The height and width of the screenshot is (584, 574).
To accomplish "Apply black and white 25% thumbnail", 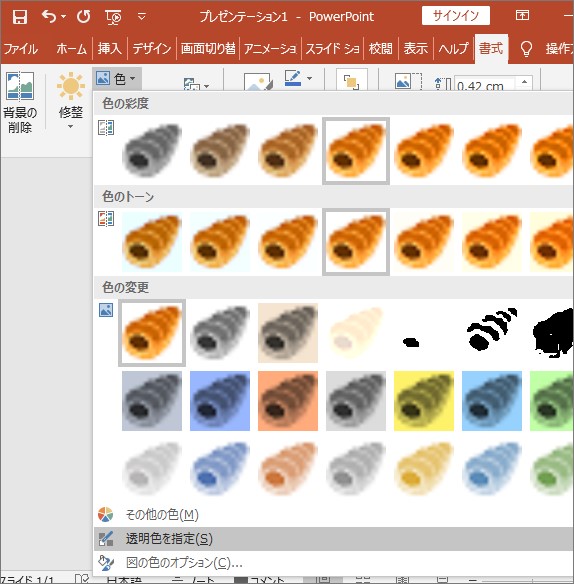I will (x=424, y=333).
